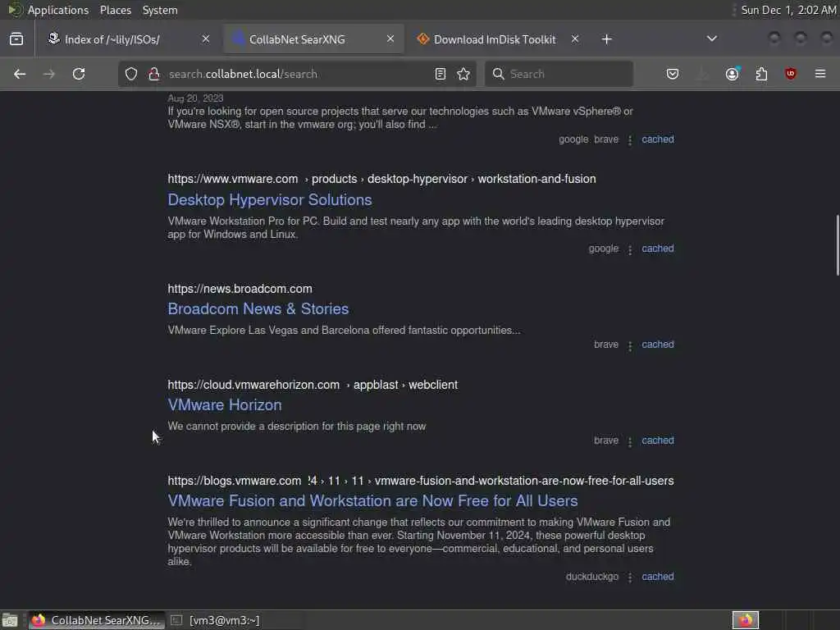Click the clock Sun Dec 1, 2:02 AM
Screen dimensions: 840x630
tap(788, 10)
